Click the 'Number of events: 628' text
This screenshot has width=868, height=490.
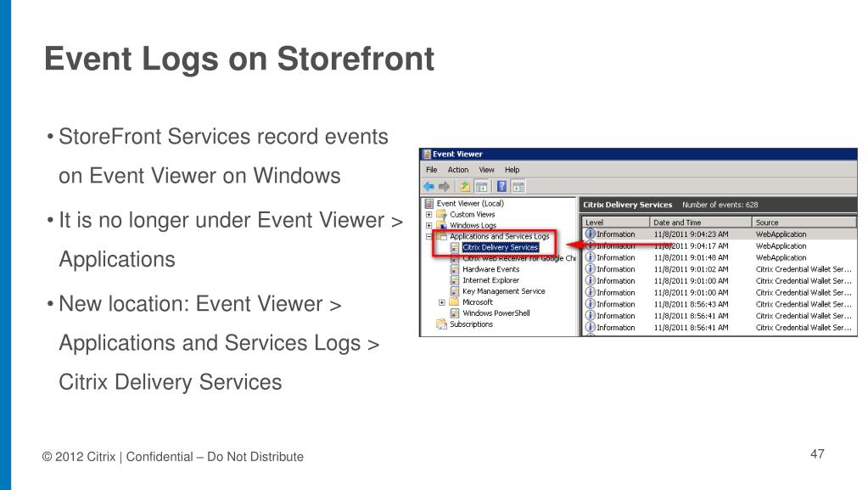click(720, 205)
